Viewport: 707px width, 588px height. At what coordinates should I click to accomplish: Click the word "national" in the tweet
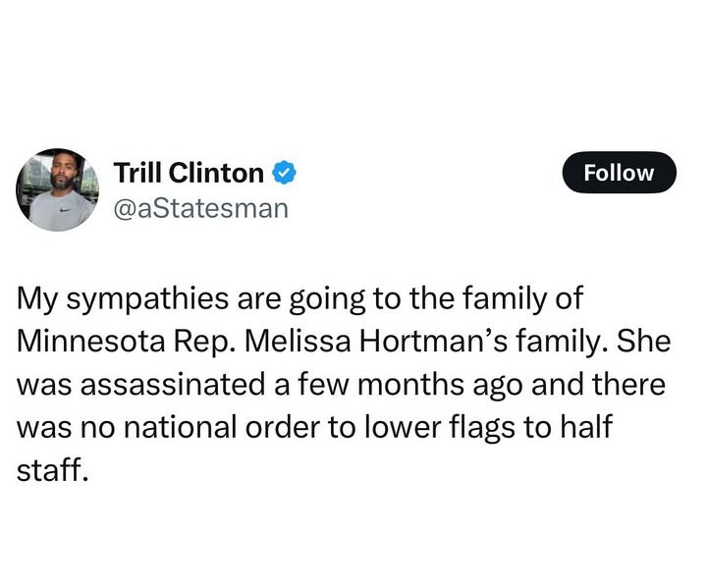(168, 427)
